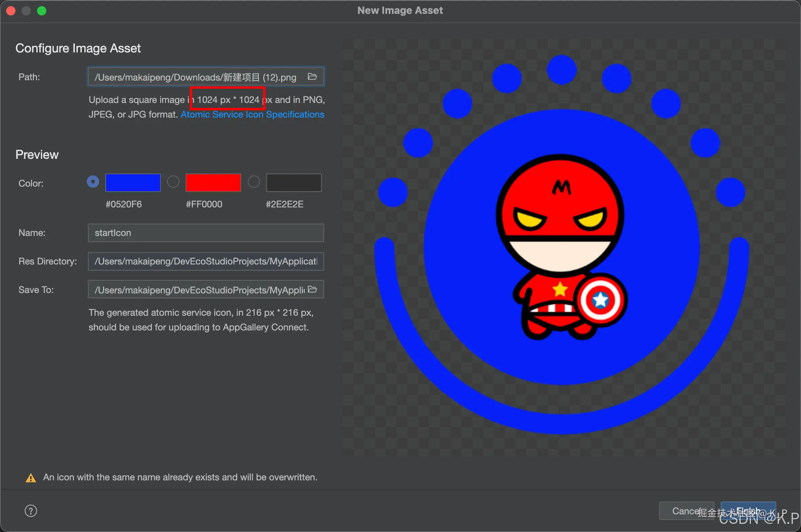801x532 pixels.
Task: Click the Name field containing startIcon
Action: point(206,233)
